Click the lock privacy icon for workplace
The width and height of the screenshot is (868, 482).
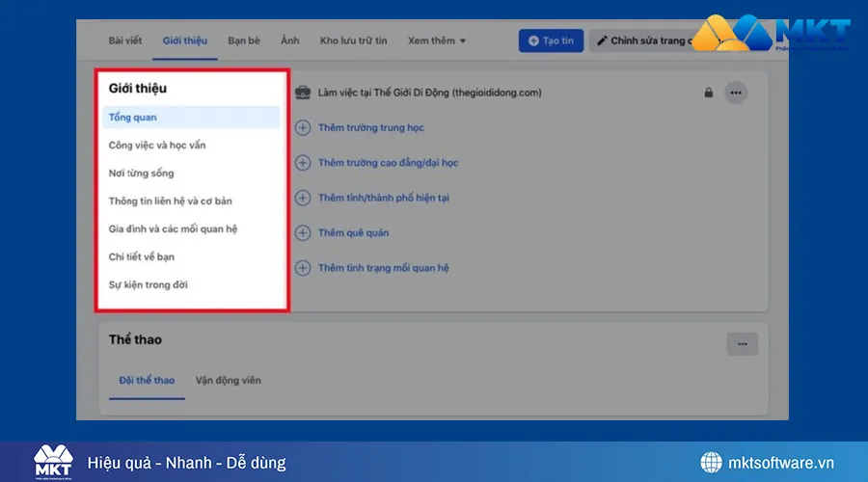tap(709, 93)
